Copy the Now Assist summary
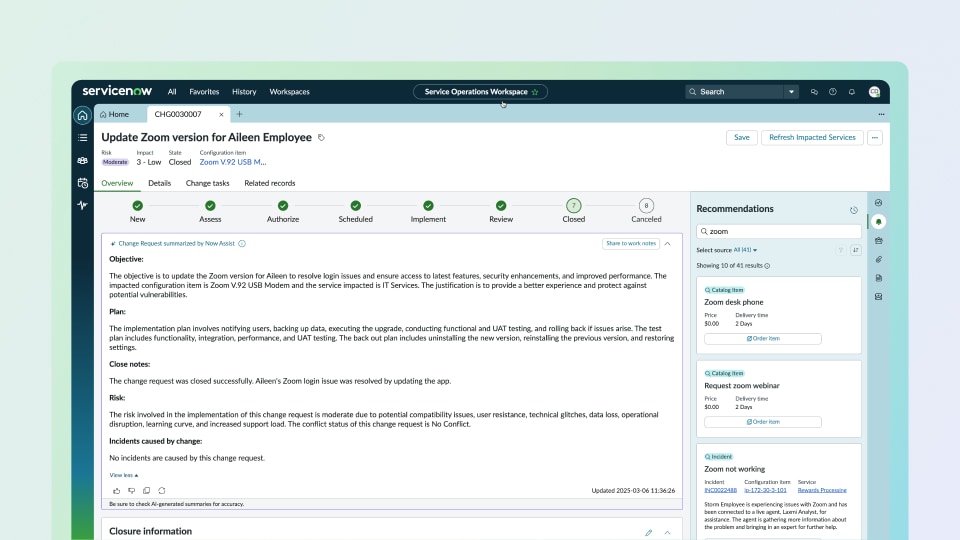The height and width of the screenshot is (540, 960). click(x=146, y=490)
